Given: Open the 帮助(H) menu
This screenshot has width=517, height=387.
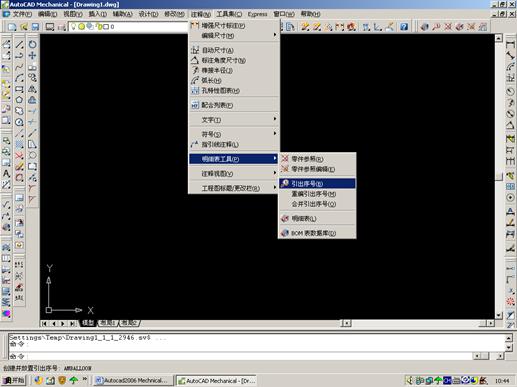Looking at the screenshot, I should point(310,14).
